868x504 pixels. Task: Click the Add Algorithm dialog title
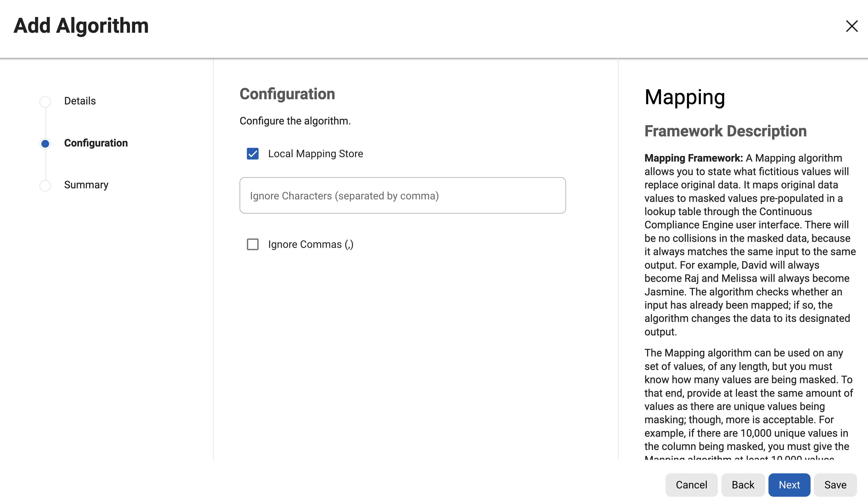coord(81,26)
